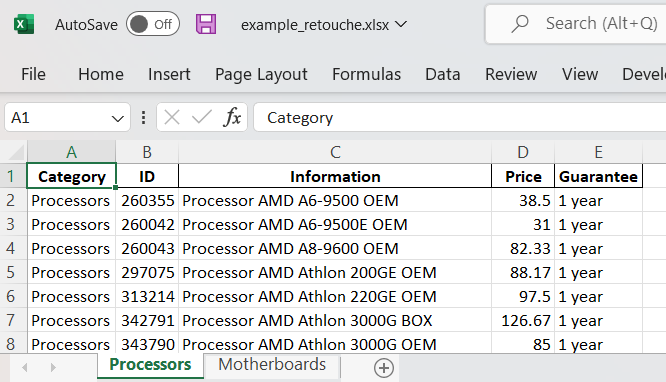Click cell Processor AMD Athlon 3000G BOX
The height and width of the screenshot is (382, 666).
pyautogui.click(x=335, y=320)
